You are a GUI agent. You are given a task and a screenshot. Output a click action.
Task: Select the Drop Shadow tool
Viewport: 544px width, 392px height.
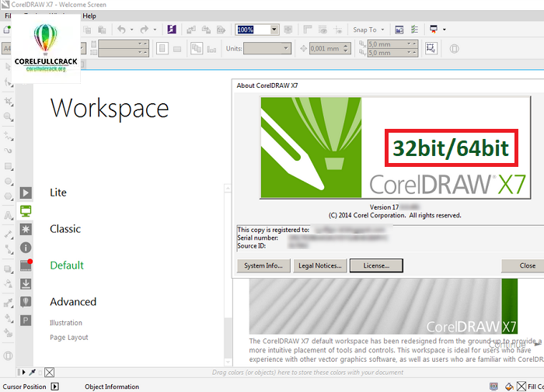point(9,269)
